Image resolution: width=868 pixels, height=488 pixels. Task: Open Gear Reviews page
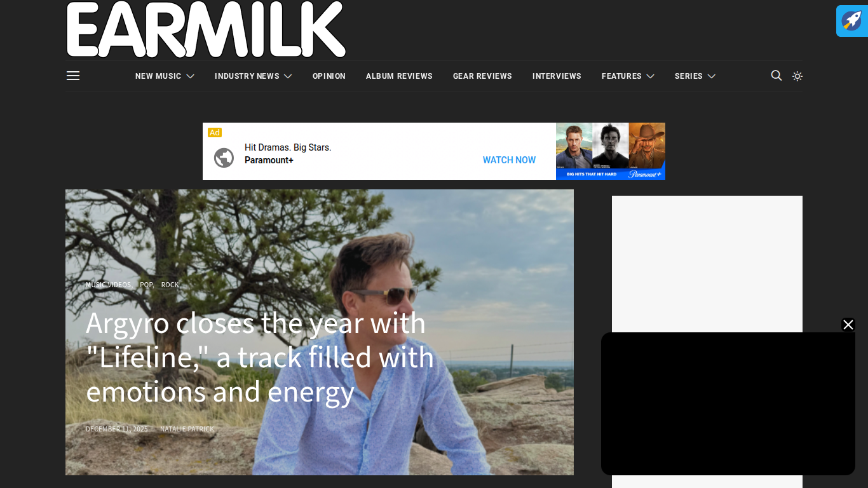click(x=482, y=76)
